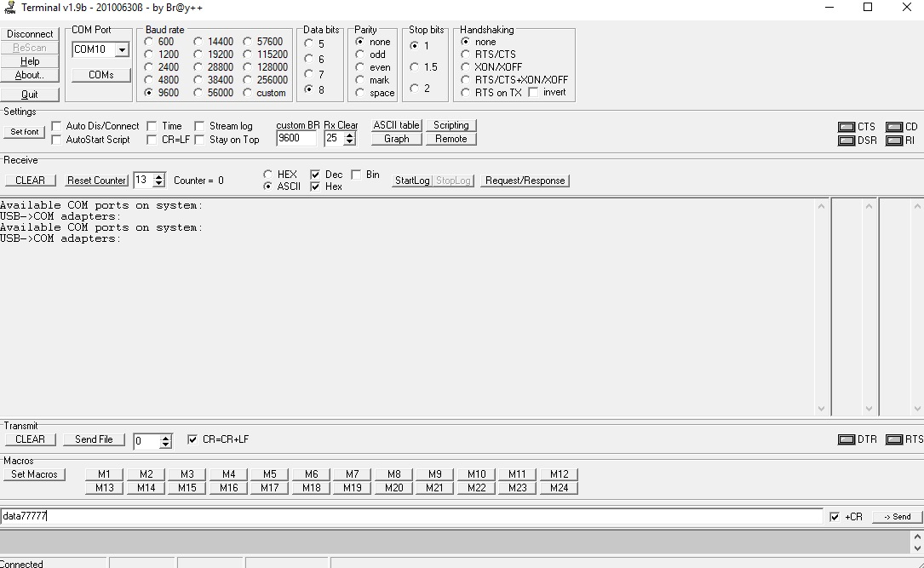Decrease the transmit delay spinner value
Screen dimensions: 924x568
pos(165,445)
